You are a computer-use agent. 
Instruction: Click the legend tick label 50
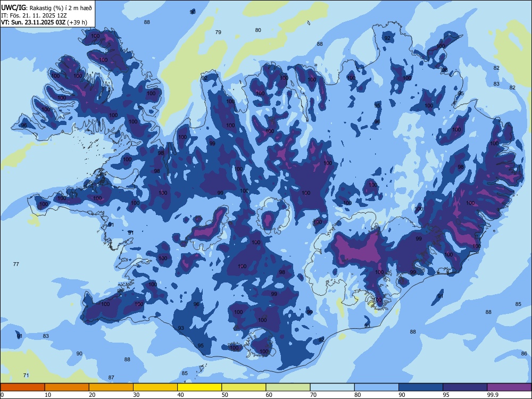click(x=225, y=395)
